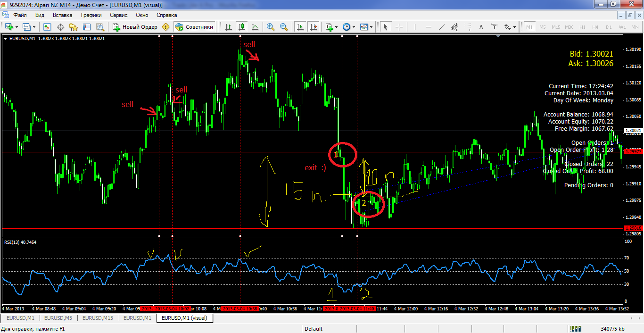The width and height of the screenshot is (644, 333).
Task: Toggle chart auto scroll
Action: tap(300, 27)
